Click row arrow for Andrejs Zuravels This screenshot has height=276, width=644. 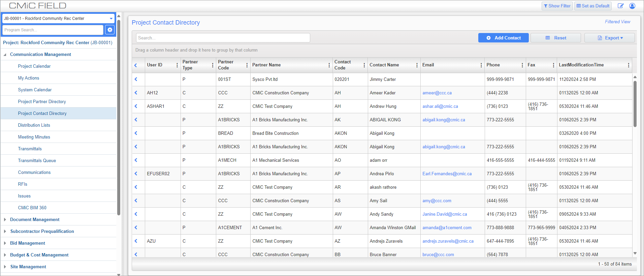[x=136, y=241]
